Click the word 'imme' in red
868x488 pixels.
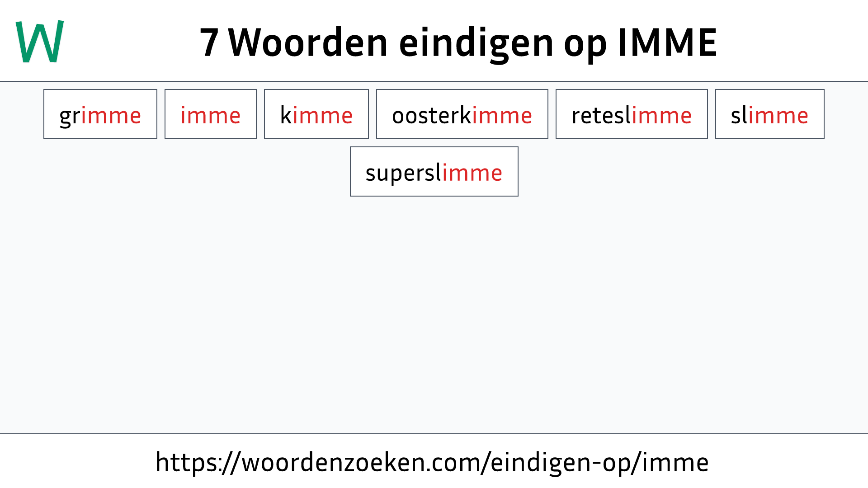210,114
